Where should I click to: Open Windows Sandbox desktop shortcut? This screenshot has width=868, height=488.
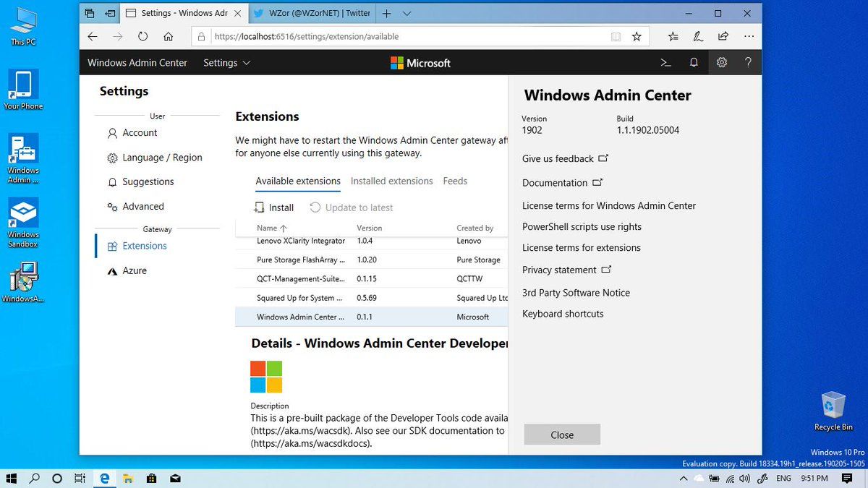pyautogui.click(x=23, y=223)
